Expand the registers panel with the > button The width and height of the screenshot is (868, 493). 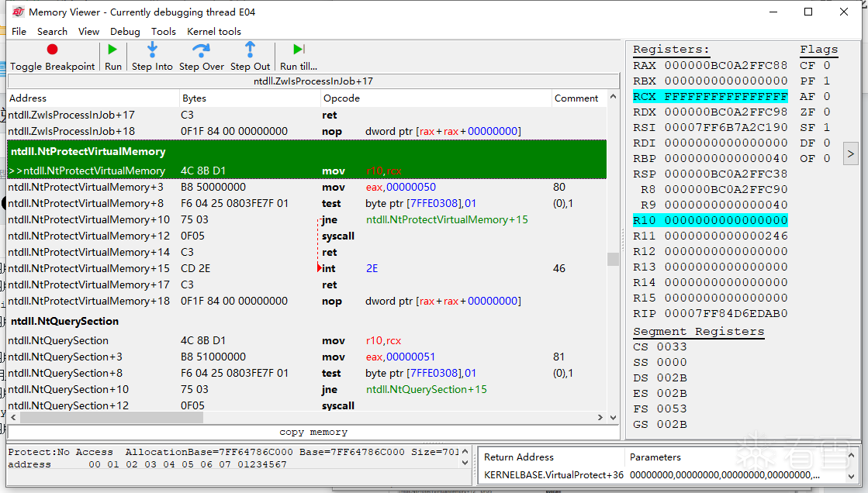[x=850, y=153]
